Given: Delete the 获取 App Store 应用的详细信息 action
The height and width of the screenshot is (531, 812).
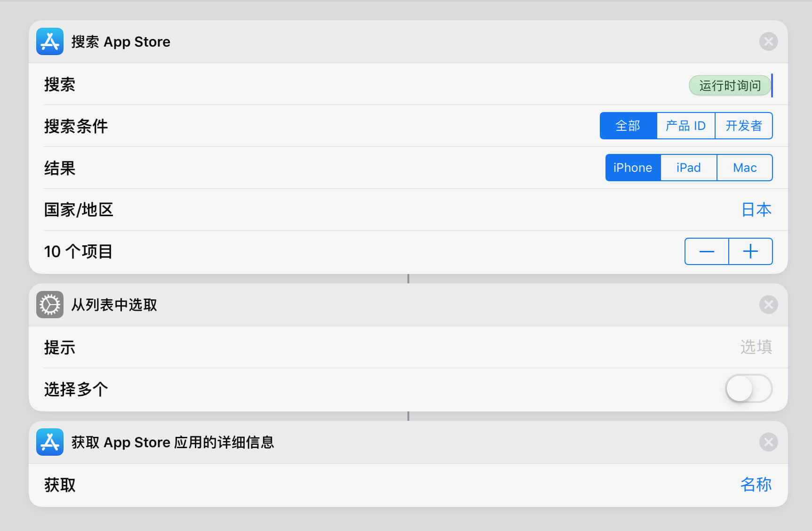Looking at the screenshot, I should (x=768, y=442).
